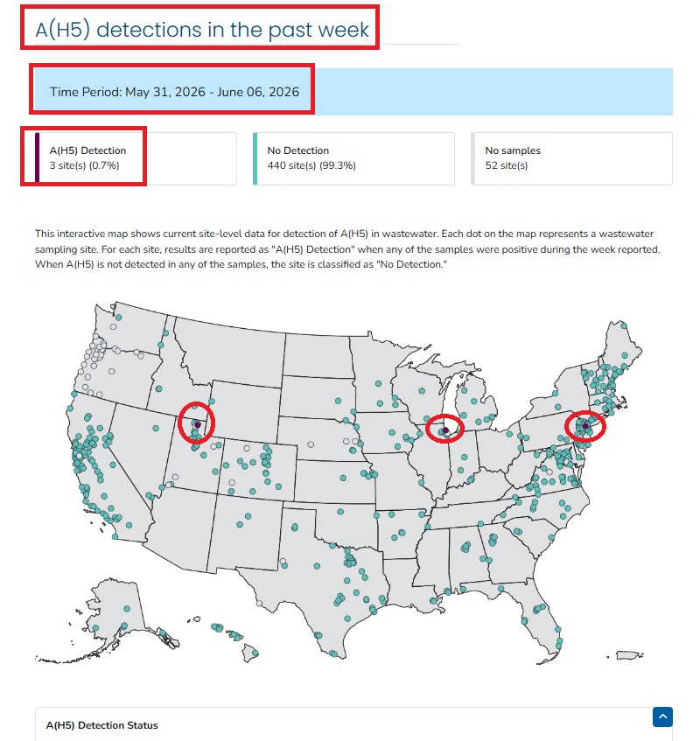
Task: Click the teal No Detection color bar
Action: point(255,158)
